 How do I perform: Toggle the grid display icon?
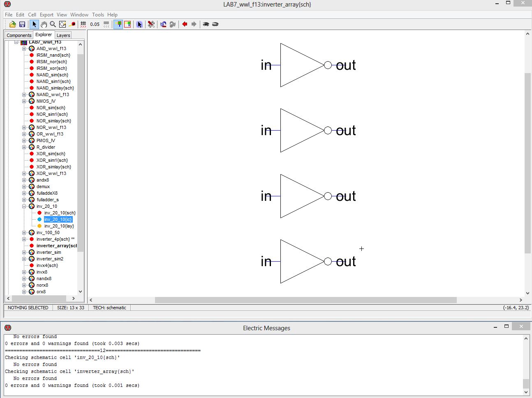point(83,24)
